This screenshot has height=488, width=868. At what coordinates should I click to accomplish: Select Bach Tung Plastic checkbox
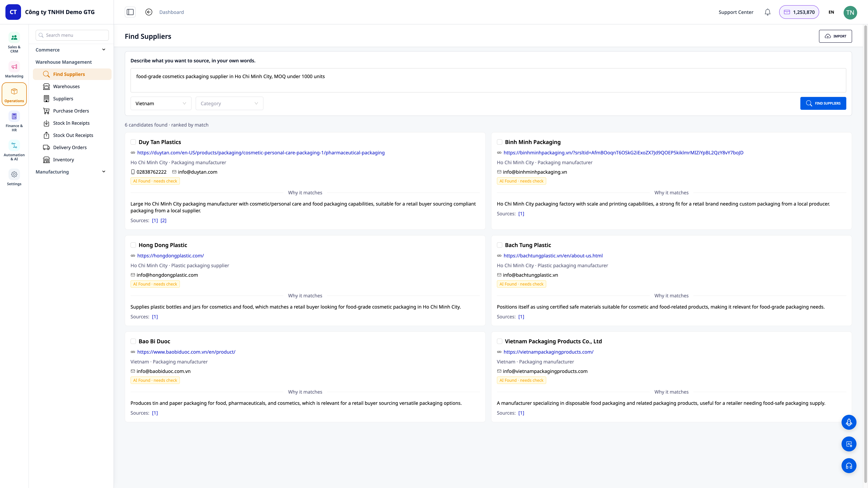click(x=499, y=245)
